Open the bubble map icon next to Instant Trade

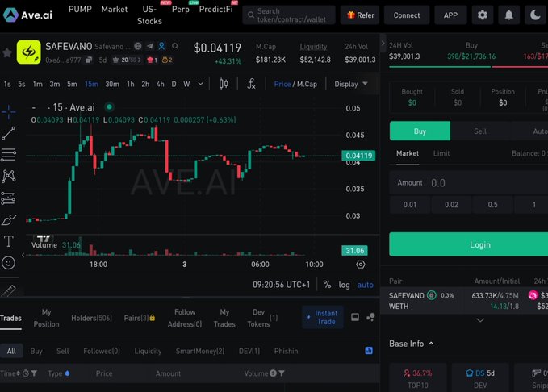coord(370,317)
